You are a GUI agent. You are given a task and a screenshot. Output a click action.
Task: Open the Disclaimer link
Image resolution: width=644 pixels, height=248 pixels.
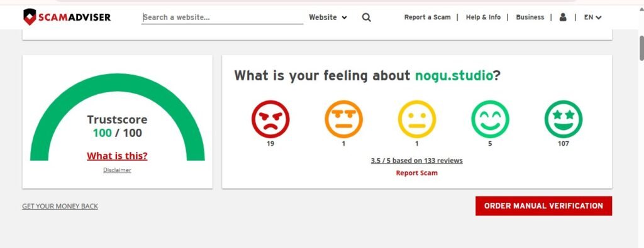117,170
